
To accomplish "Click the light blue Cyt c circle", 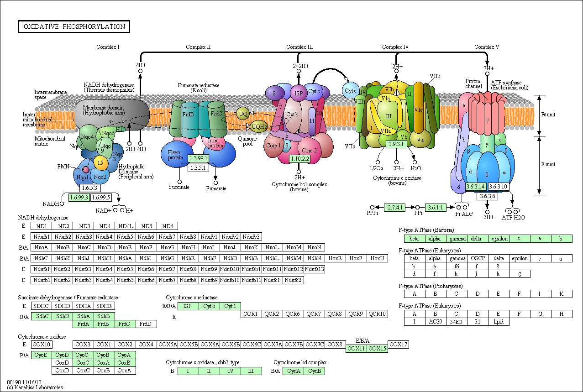I will pos(350,91).
